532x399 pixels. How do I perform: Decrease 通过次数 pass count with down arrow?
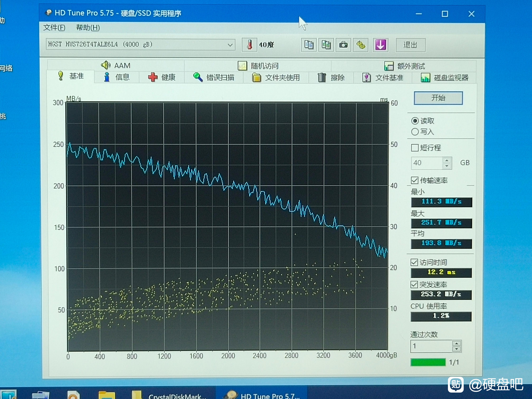click(x=457, y=349)
